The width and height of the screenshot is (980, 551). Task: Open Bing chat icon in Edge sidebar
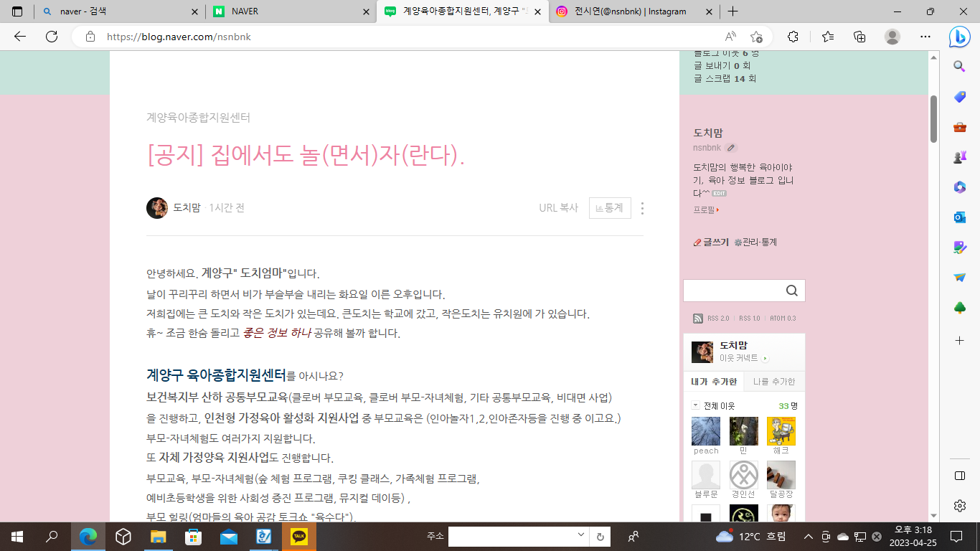click(959, 37)
